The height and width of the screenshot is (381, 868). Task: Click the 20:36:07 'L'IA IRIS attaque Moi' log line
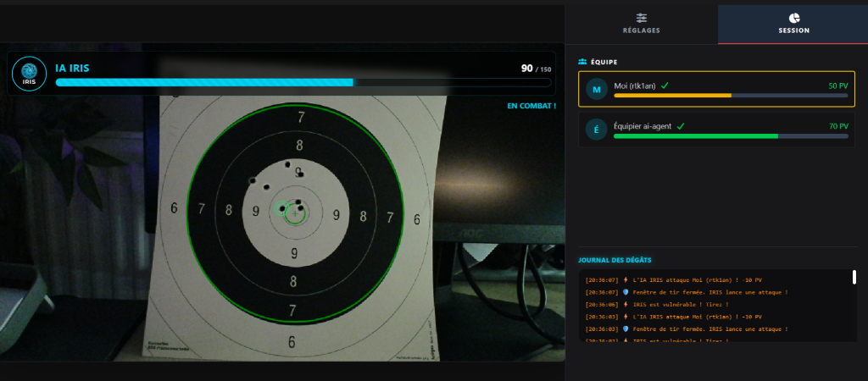pyautogui.click(x=674, y=279)
